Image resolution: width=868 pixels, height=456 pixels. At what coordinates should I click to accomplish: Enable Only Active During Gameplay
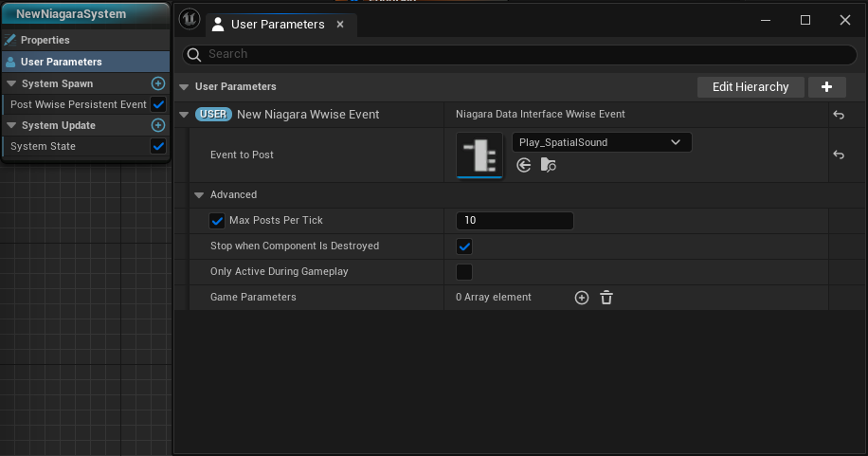[x=464, y=272]
